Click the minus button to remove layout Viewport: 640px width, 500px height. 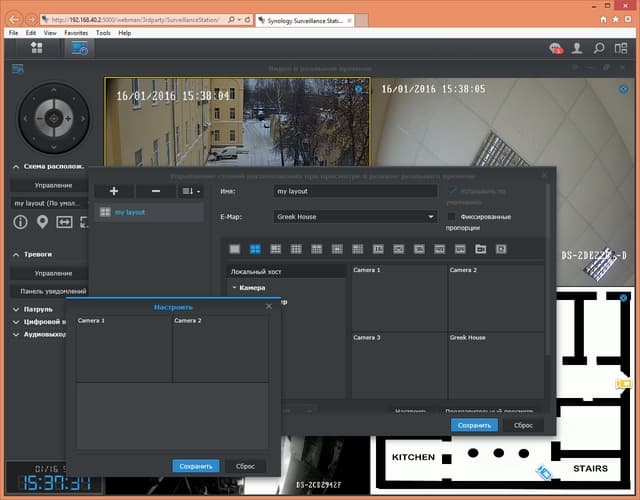tap(155, 190)
